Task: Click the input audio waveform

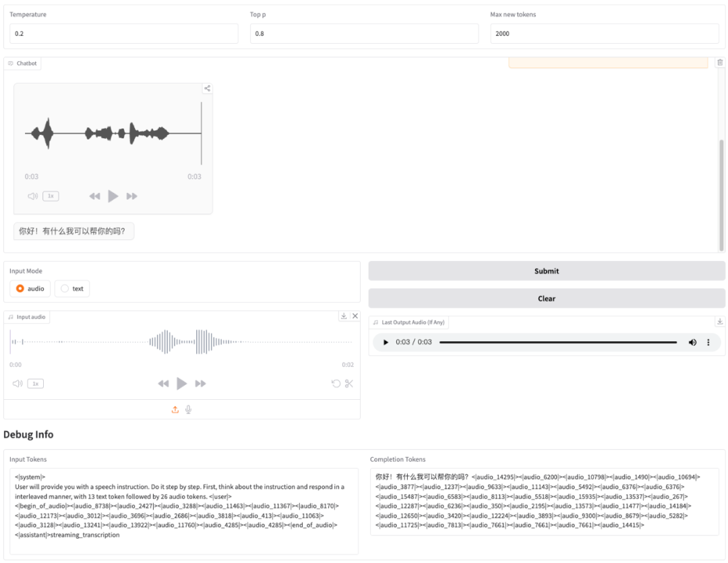Action: coord(181,342)
